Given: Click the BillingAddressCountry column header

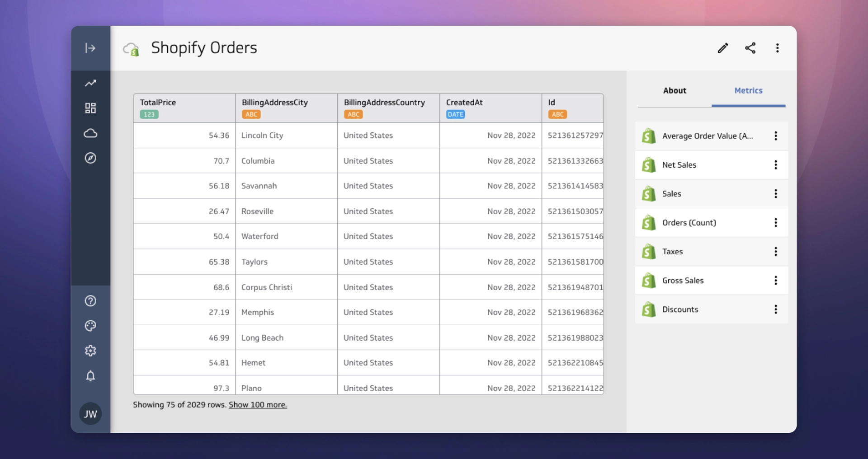Looking at the screenshot, I should (x=389, y=108).
